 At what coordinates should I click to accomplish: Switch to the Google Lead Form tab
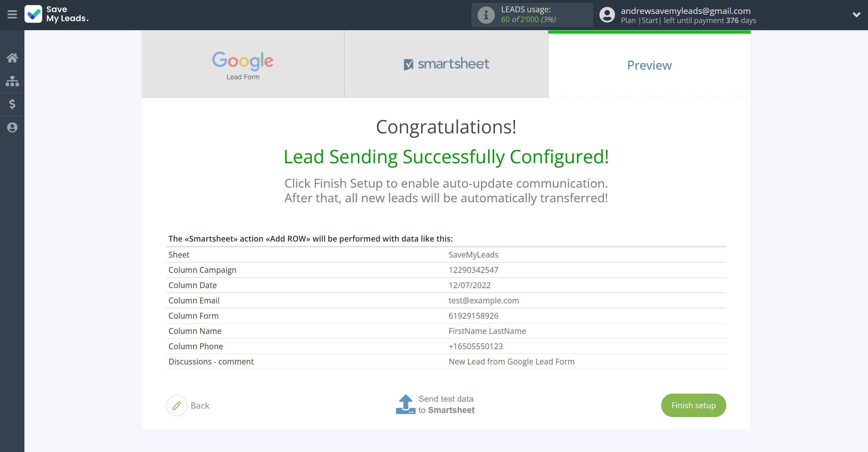coord(243,64)
